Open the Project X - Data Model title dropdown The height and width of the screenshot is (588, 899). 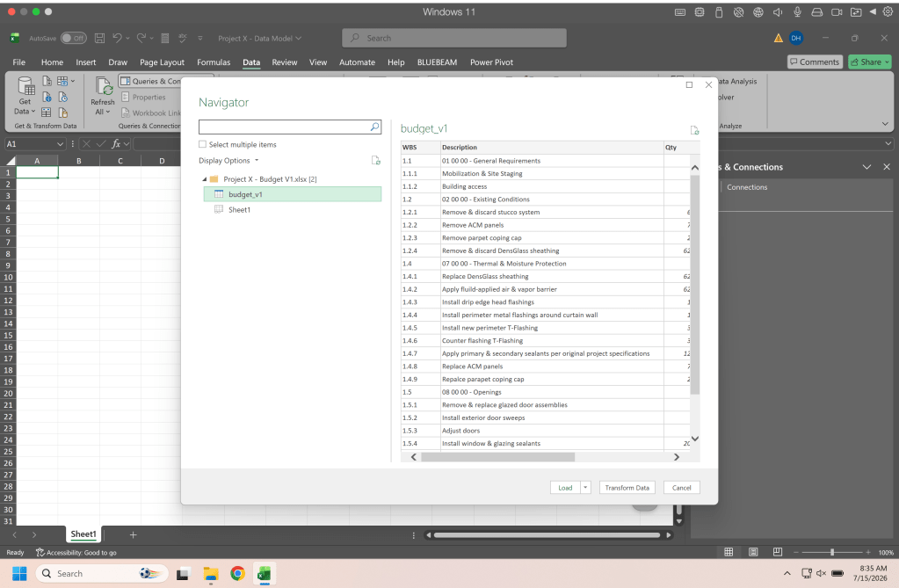(260, 39)
